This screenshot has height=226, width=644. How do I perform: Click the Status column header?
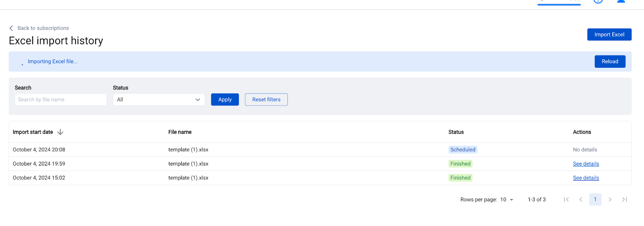pos(456,132)
